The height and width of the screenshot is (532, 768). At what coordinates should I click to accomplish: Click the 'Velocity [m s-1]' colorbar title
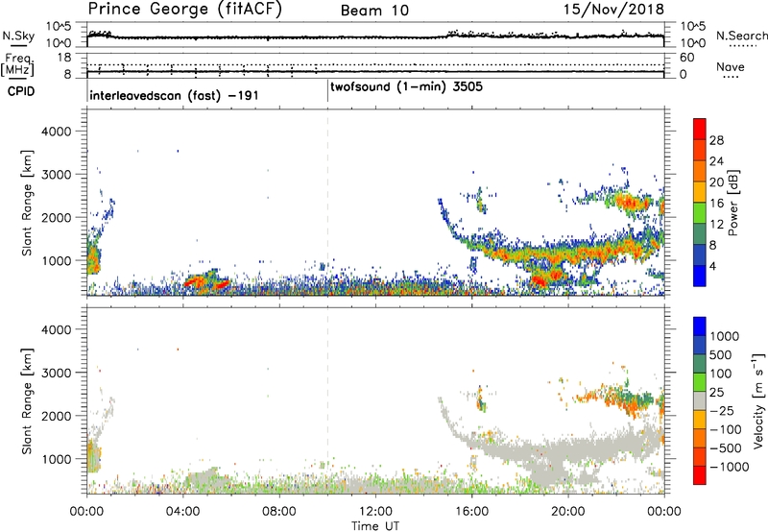tap(758, 400)
